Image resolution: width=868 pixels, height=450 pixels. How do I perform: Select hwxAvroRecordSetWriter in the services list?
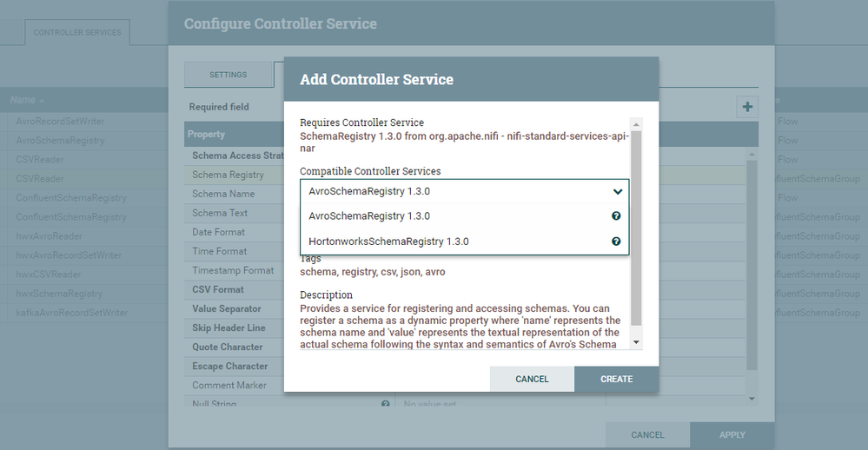[69, 255]
